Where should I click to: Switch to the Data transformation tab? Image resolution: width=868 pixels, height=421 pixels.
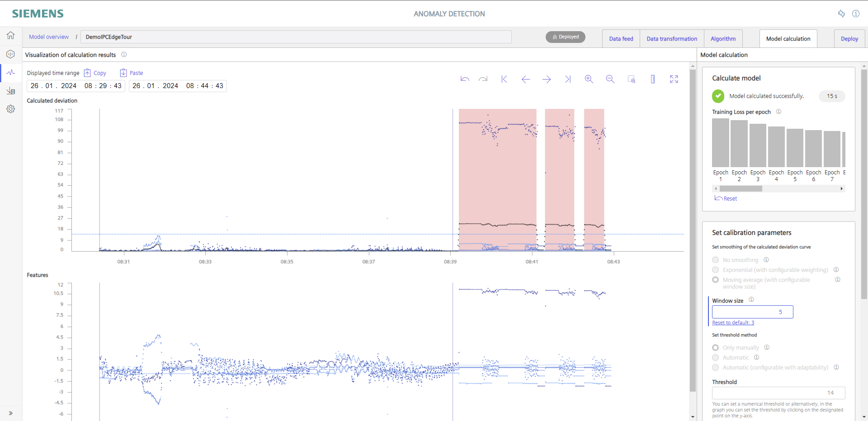coord(672,39)
